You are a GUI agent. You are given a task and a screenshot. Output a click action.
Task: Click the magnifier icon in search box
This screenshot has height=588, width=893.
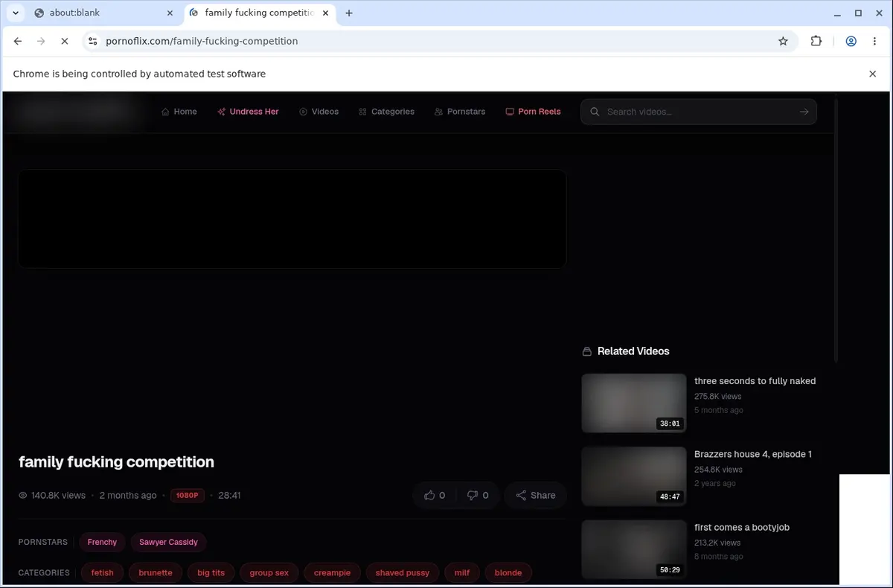(x=595, y=112)
